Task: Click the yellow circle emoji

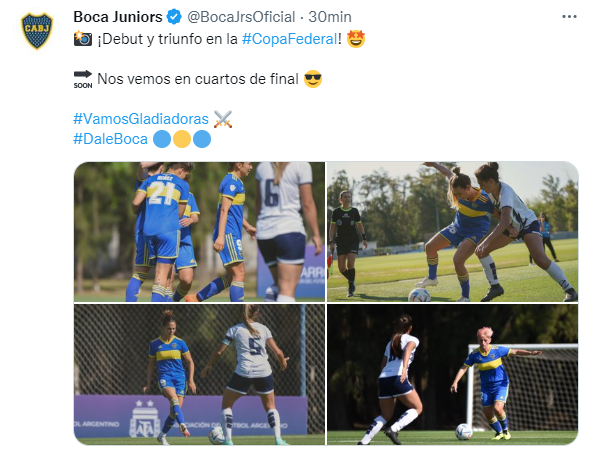Action: pos(182,139)
